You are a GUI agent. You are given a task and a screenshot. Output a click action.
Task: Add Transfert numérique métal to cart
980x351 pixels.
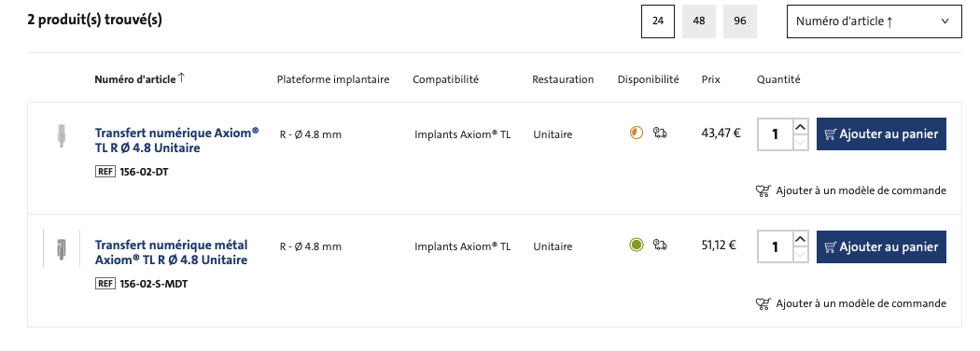click(881, 246)
